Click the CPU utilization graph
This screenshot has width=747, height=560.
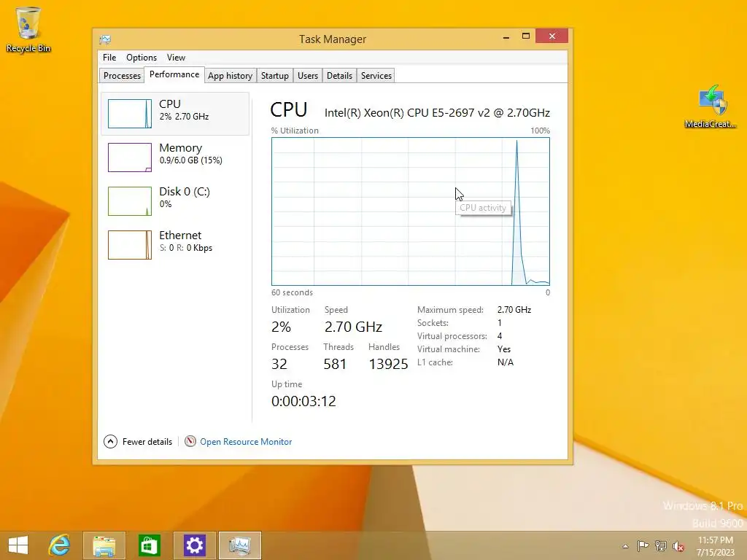point(411,211)
